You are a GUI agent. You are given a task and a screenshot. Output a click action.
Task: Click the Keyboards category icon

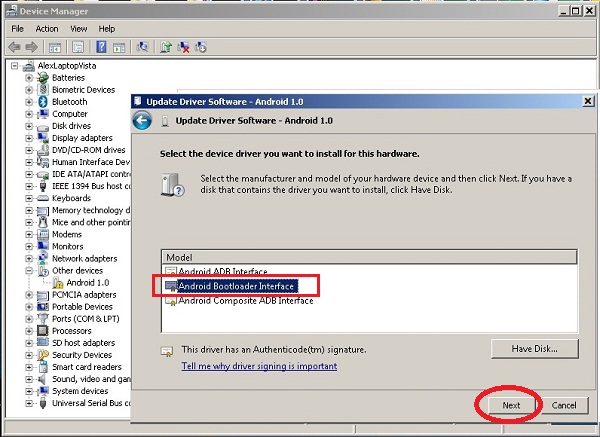click(x=43, y=198)
